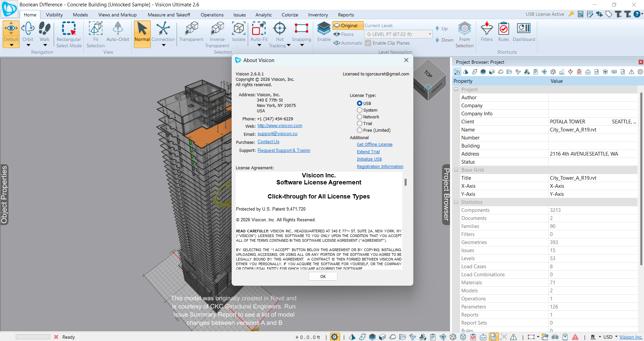Expand the Connection options arrow

coord(164,45)
